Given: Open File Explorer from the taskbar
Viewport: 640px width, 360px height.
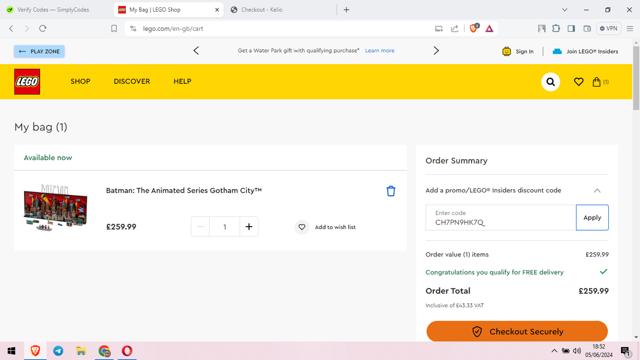Looking at the screenshot, I should [x=81, y=351].
